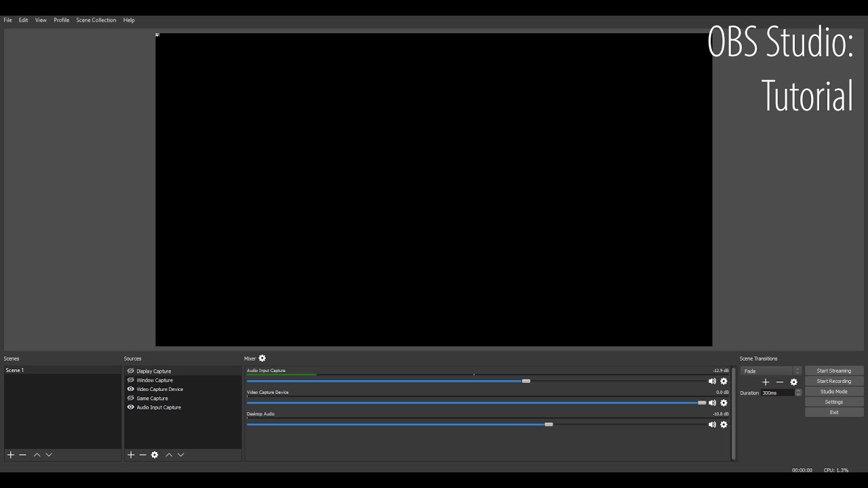Select Video Capture Device source name
The width and height of the screenshot is (868, 488).
coord(160,389)
